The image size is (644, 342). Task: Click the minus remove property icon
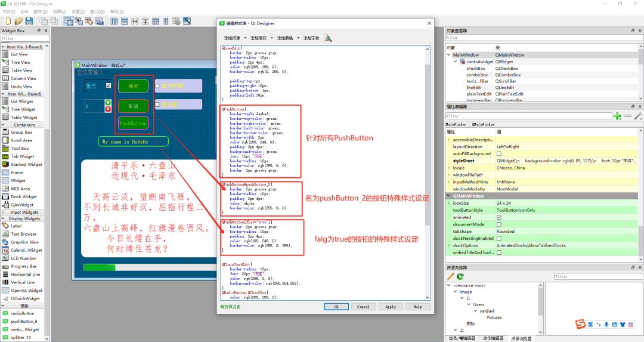tap(627, 116)
